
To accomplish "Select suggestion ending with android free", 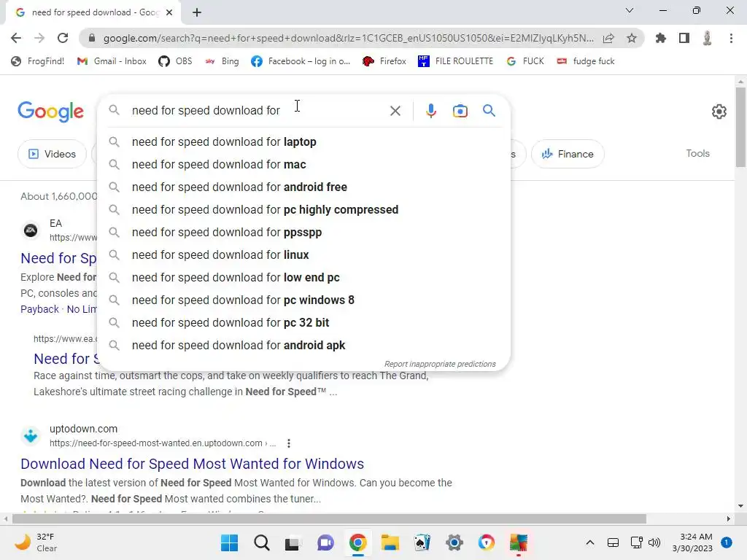I will tap(303, 187).
